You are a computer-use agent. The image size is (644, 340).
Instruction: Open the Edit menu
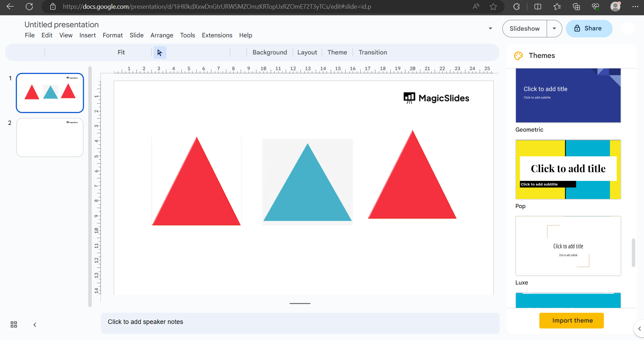coord(47,35)
